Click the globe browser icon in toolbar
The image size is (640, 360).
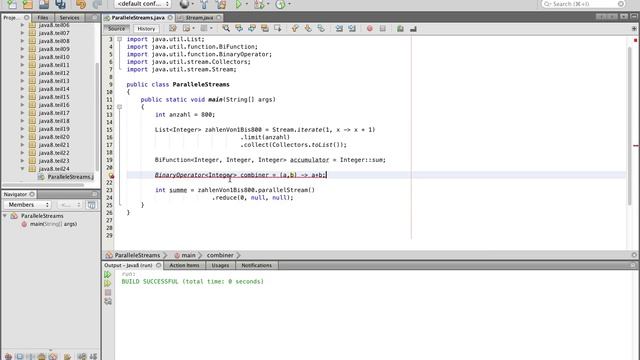(x=184, y=4)
